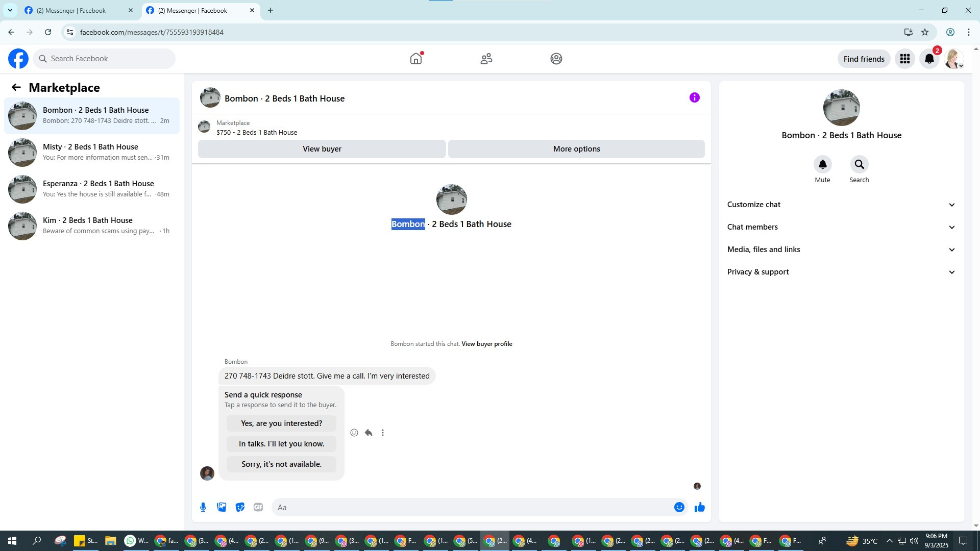React to Bombon's message with emoji
Image resolution: width=980 pixels, height=551 pixels.
[354, 433]
